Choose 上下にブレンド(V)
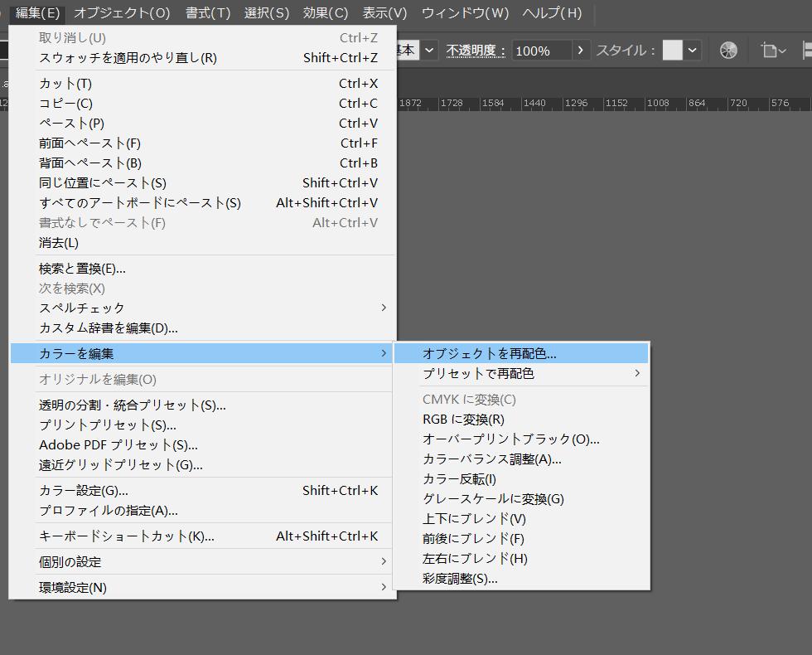 [x=521, y=519]
